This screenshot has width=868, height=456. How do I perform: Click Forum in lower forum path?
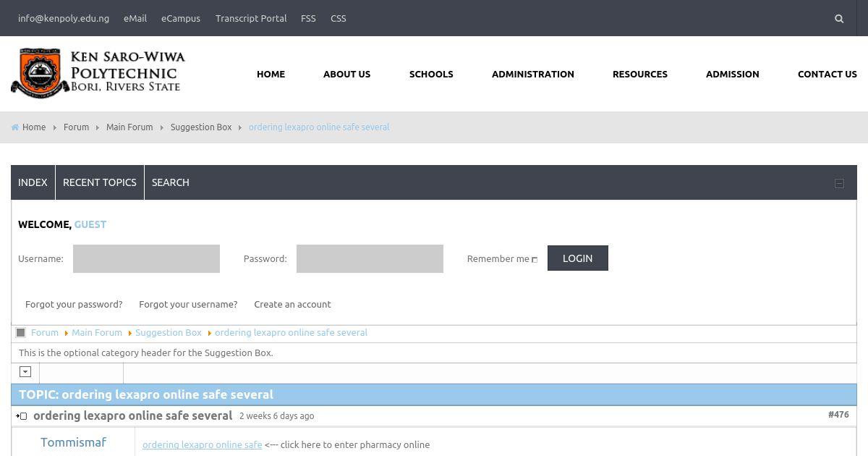45,333
